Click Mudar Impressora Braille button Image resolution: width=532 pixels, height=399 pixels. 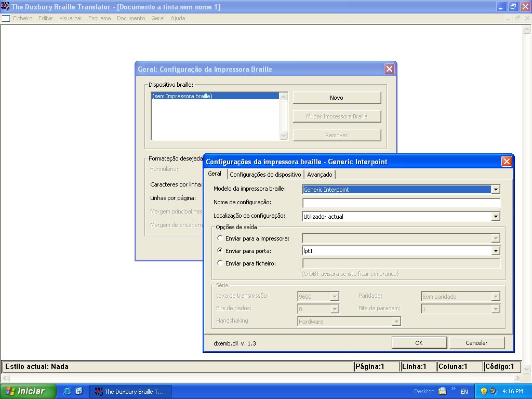(x=337, y=116)
